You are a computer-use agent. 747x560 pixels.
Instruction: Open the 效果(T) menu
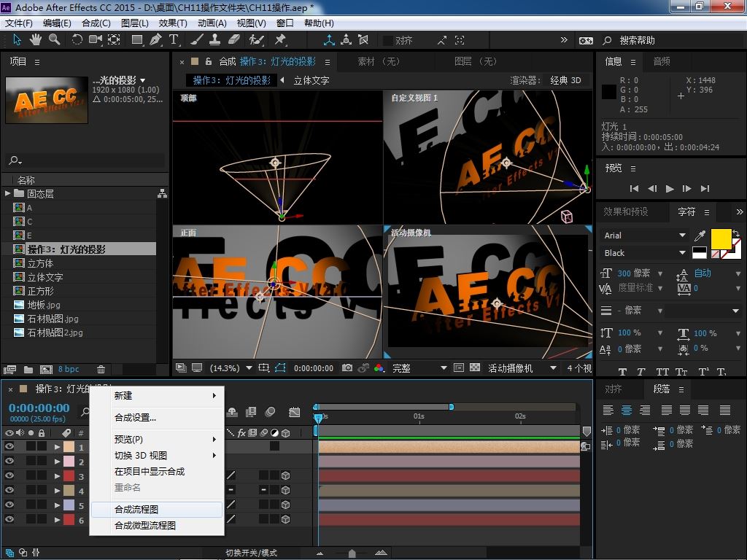tap(173, 23)
